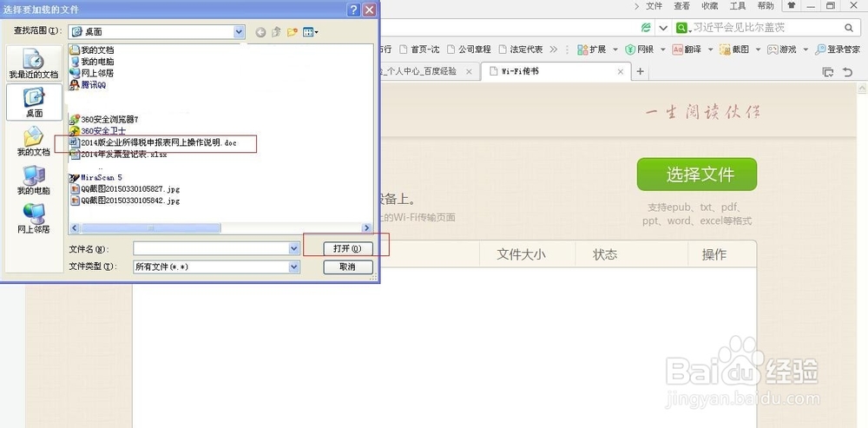Select My Computer in the places bar
This screenshot has width=868, height=428.
tap(34, 180)
